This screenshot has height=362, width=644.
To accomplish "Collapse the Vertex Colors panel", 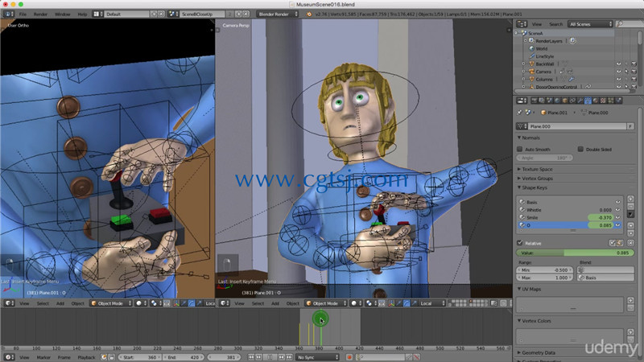I will [x=534, y=320].
